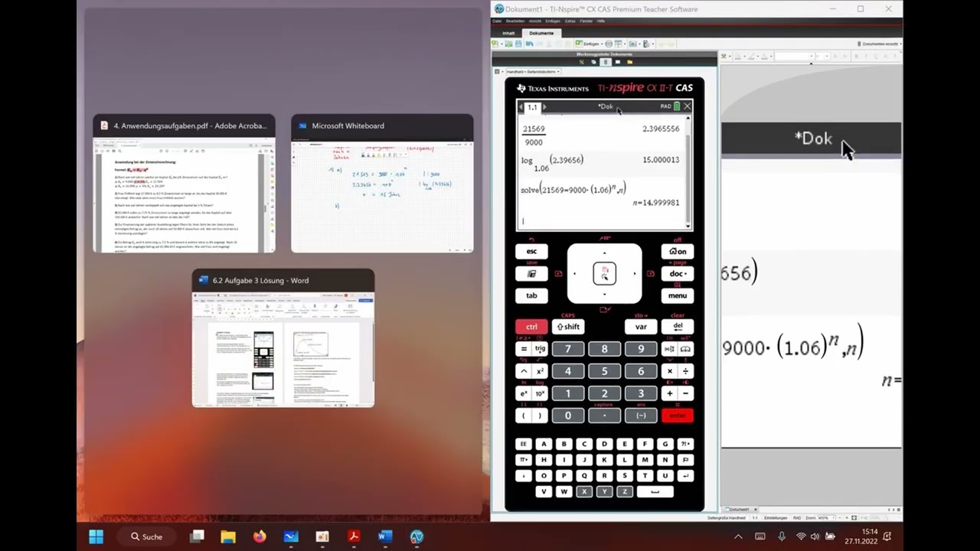The image size is (980, 551).
Task: Open the volume control in system tray
Action: point(815,536)
